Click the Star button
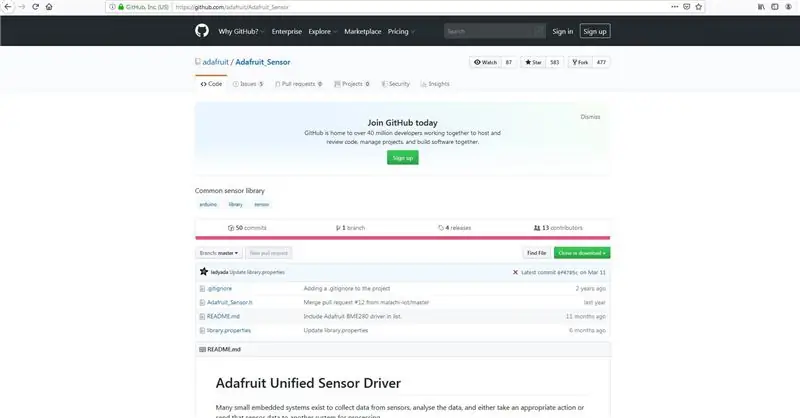Image resolution: width=800 pixels, height=418 pixels. pos(533,62)
